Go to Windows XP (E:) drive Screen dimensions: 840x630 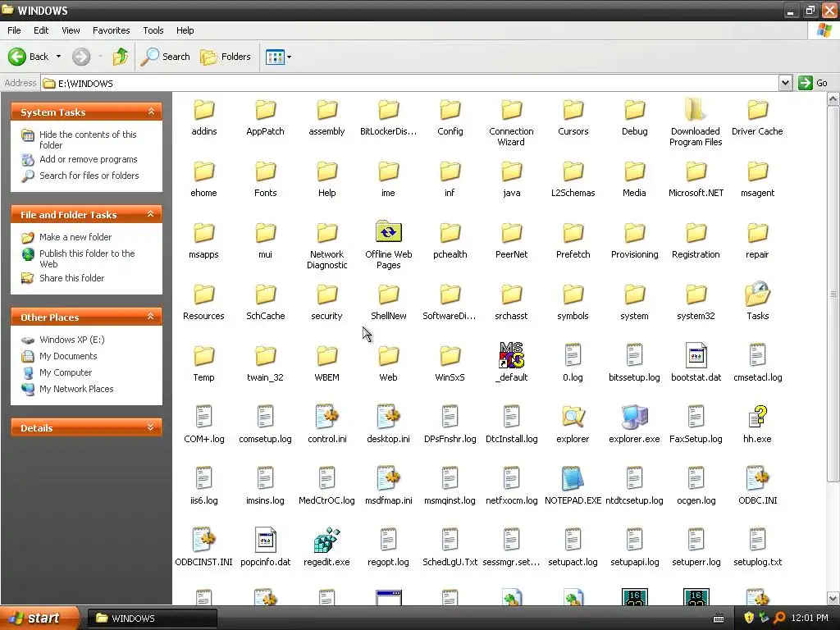coord(72,340)
